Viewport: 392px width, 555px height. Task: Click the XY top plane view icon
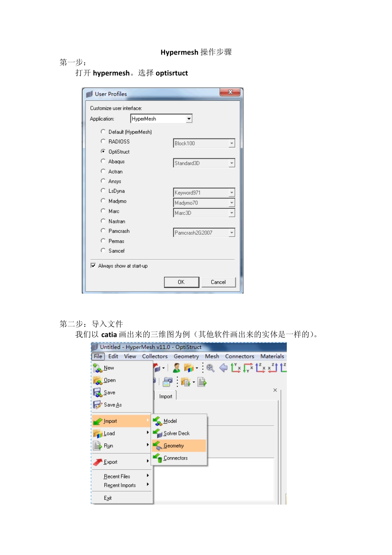(x=236, y=368)
